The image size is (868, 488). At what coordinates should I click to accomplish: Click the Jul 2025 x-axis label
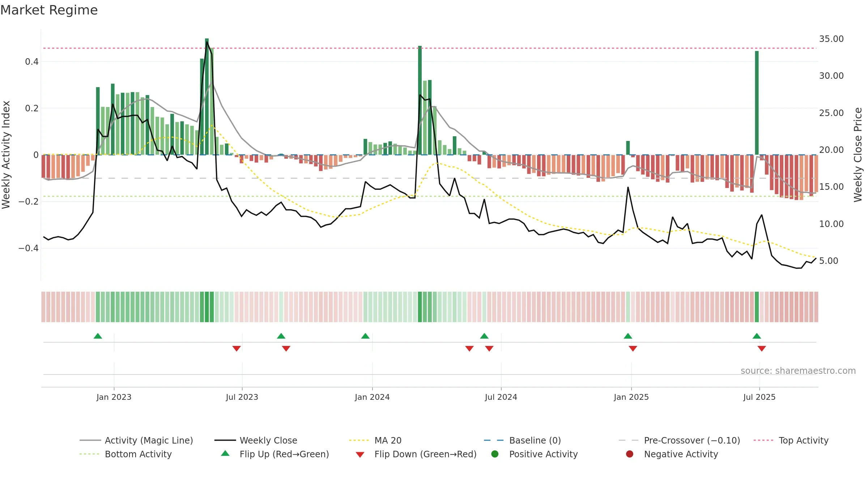pyautogui.click(x=759, y=397)
